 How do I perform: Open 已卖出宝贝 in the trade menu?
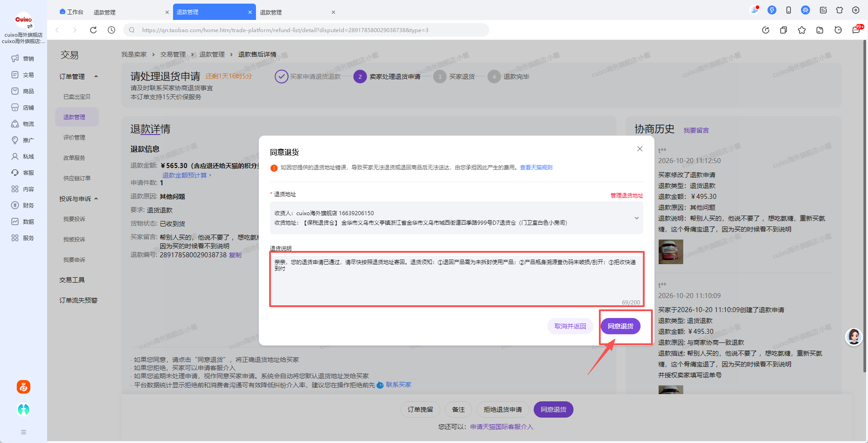point(77,97)
